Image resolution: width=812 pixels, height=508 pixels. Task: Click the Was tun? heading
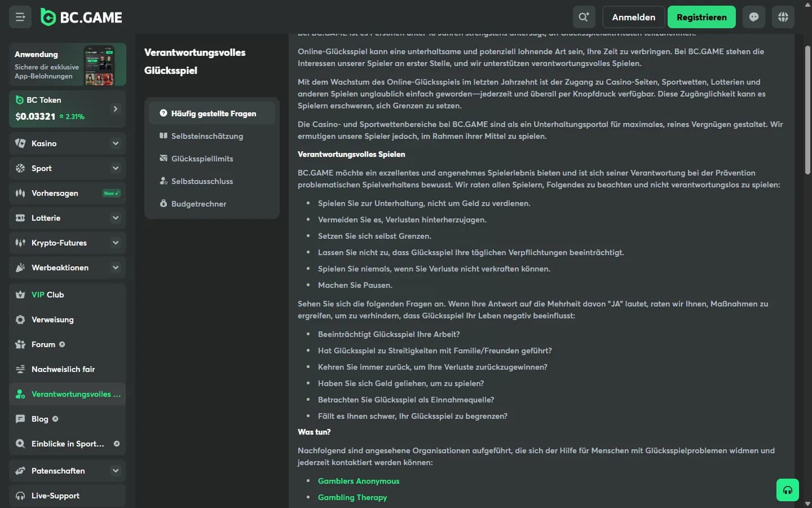coord(314,432)
